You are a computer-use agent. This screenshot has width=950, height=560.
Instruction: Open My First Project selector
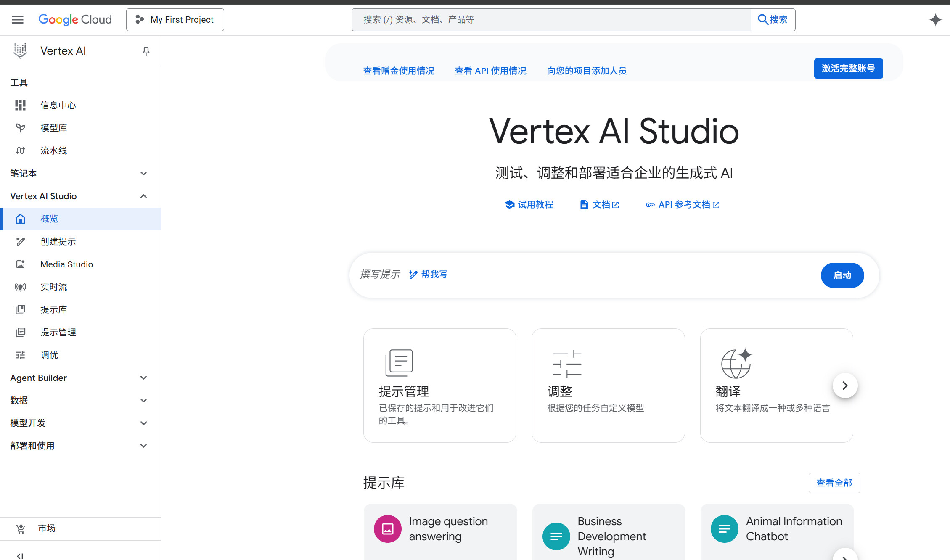click(175, 20)
